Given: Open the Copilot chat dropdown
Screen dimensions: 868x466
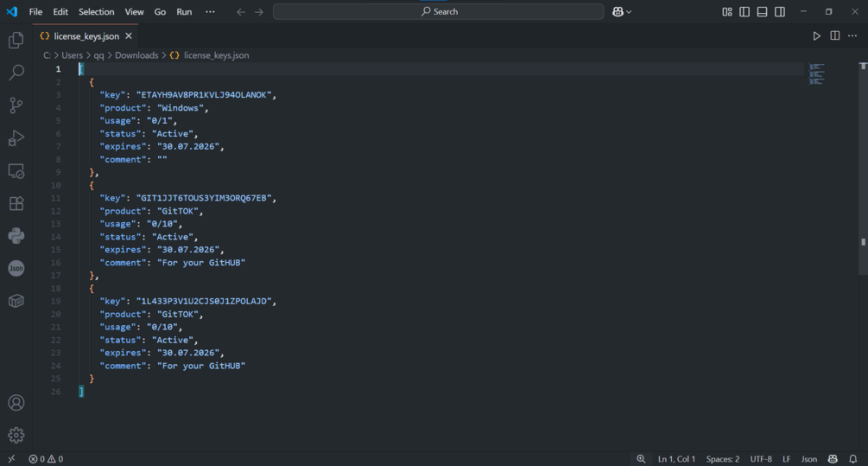Looking at the screenshot, I should click(622, 11).
